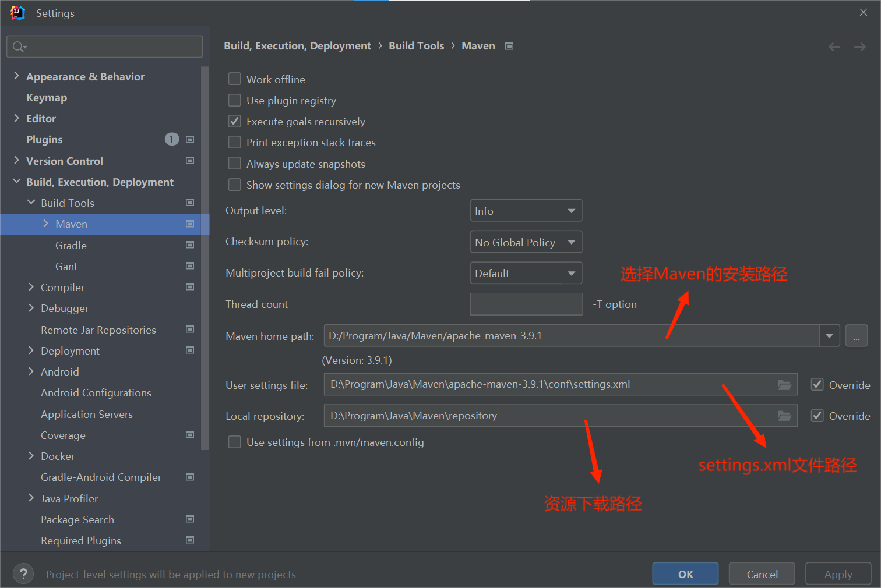
Task: Click the project-level icon beside Version Control
Action: [190, 160]
